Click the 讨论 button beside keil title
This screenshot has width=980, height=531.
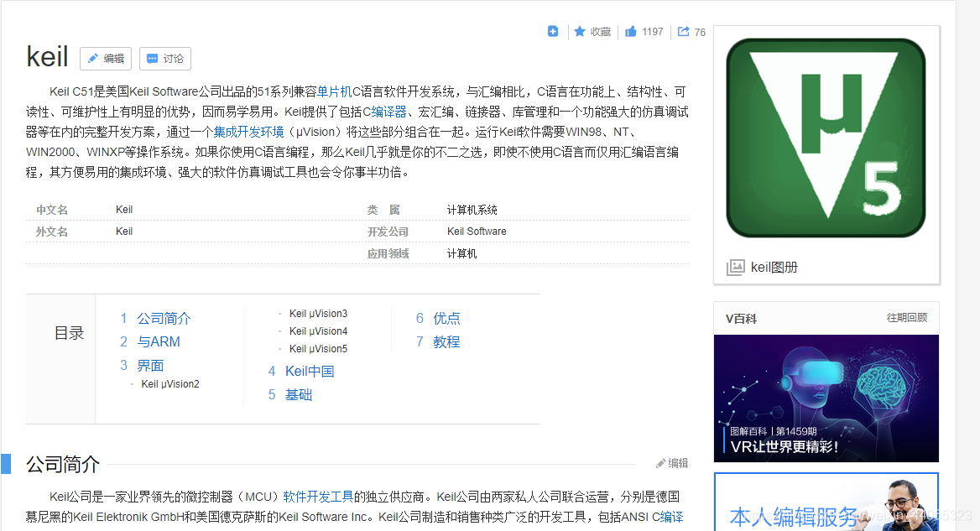165,59
